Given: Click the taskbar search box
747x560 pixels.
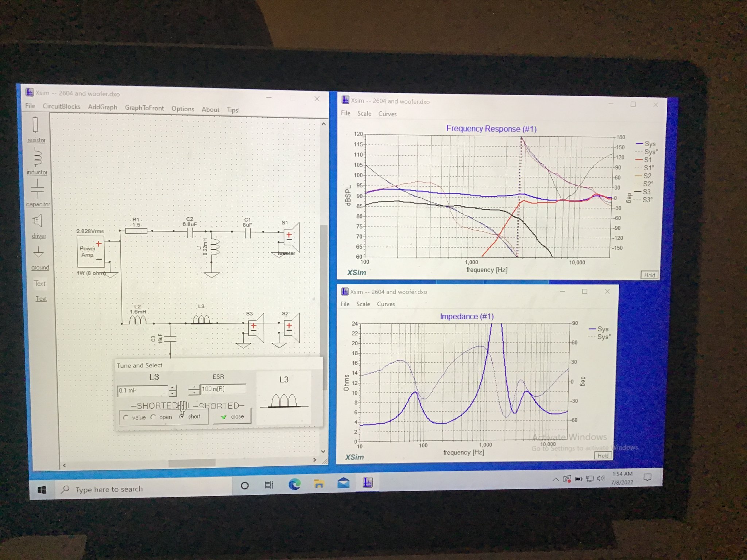Looking at the screenshot, I should [144, 489].
